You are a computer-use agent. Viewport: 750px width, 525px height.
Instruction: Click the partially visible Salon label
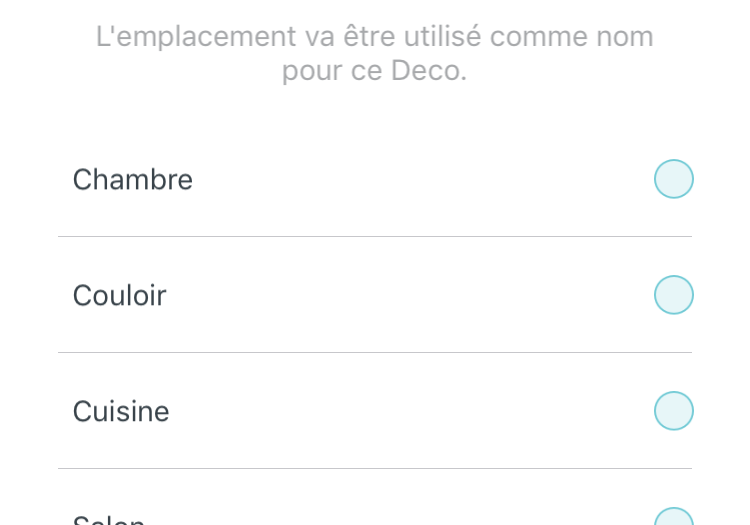pos(109,521)
